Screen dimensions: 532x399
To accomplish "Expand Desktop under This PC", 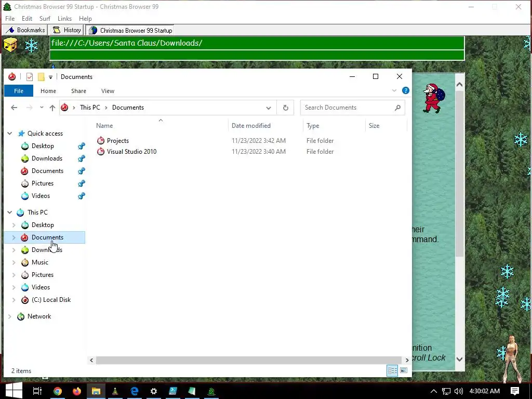I will point(14,225).
